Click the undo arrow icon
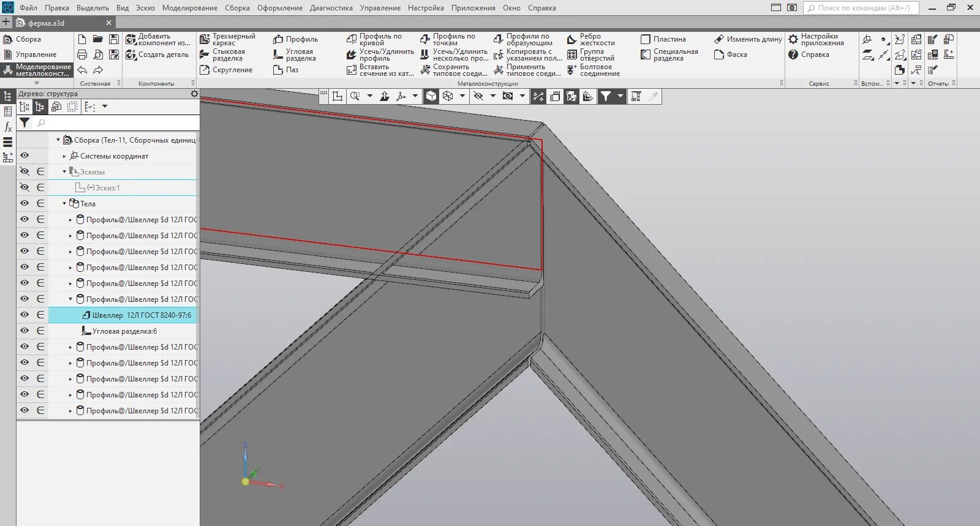980x526 pixels. pyautogui.click(x=82, y=70)
